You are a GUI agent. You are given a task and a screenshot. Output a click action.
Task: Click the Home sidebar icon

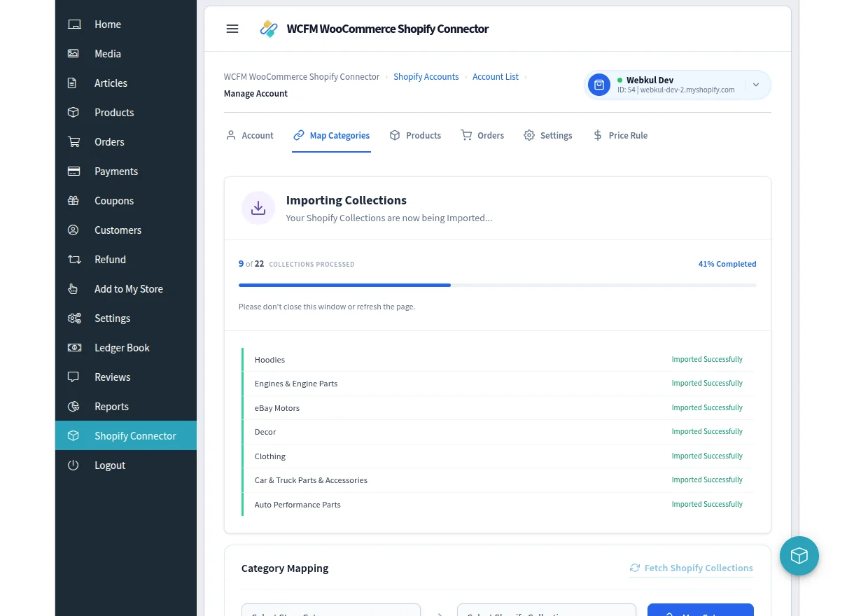73,24
